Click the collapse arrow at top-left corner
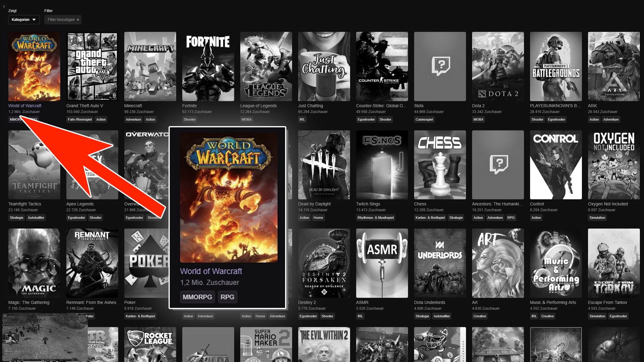Image resolution: width=644 pixels, height=362 pixels. [4, 6]
